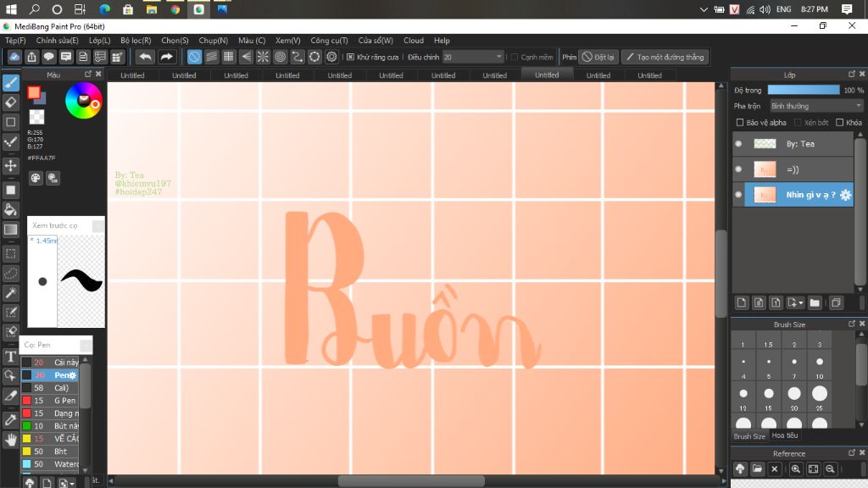
Task: Open Chrome from Windows taskbar
Action: tap(175, 9)
